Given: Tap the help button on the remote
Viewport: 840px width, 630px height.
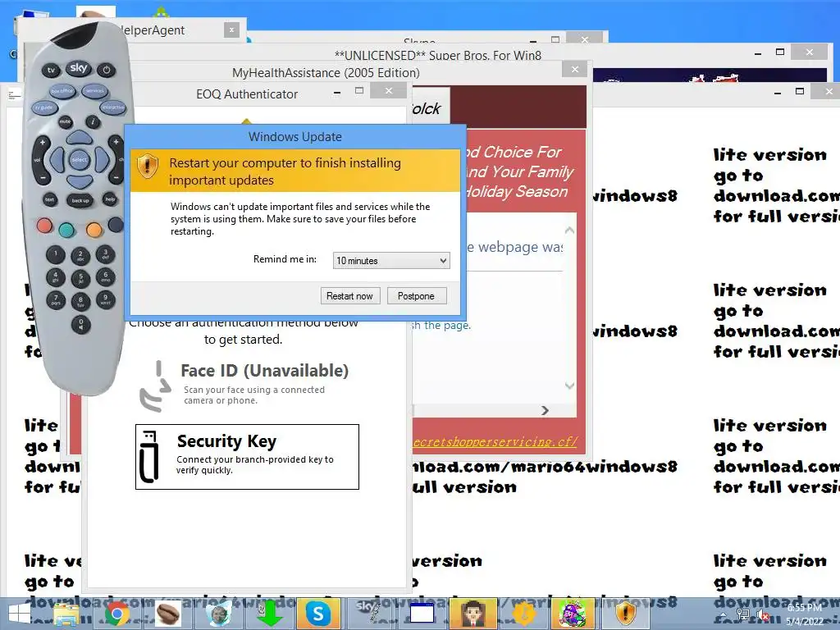Looking at the screenshot, I should coord(110,199).
